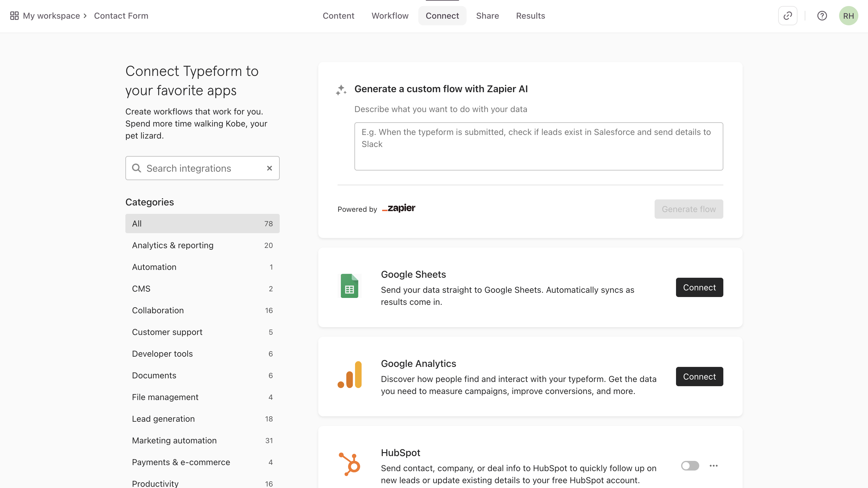Screen dimensions: 868x488
Task: Select the CMS category
Action: pos(202,289)
